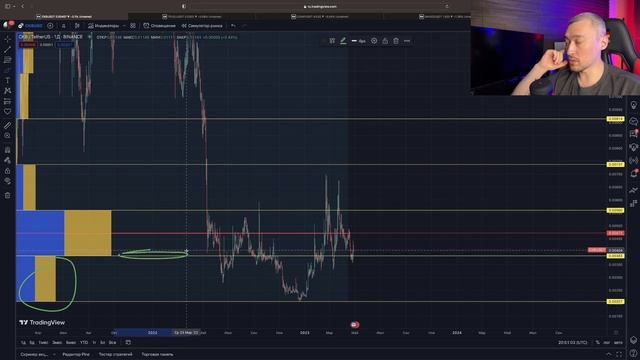This screenshot has width=640, height=360.
Task: Open the Редактор Pine tab
Action: tap(76, 354)
